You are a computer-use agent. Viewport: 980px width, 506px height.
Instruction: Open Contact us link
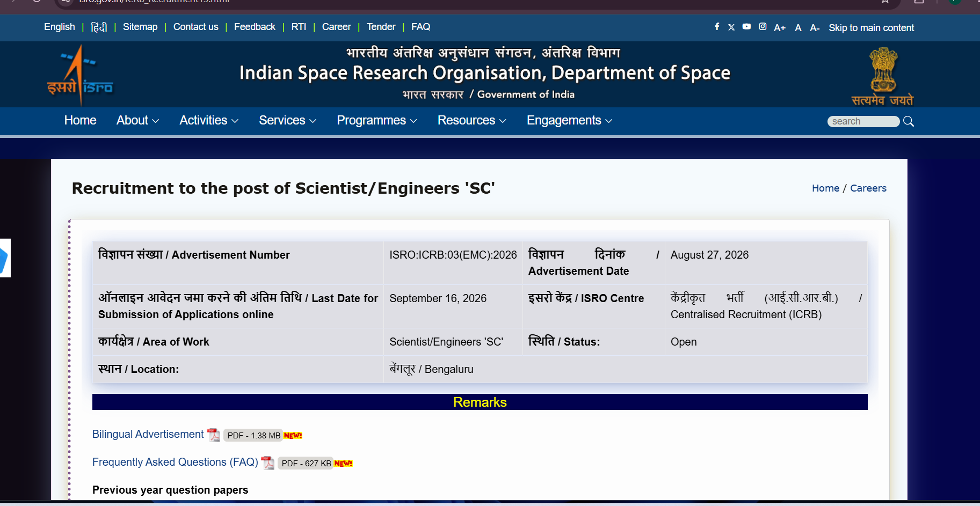(x=196, y=27)
